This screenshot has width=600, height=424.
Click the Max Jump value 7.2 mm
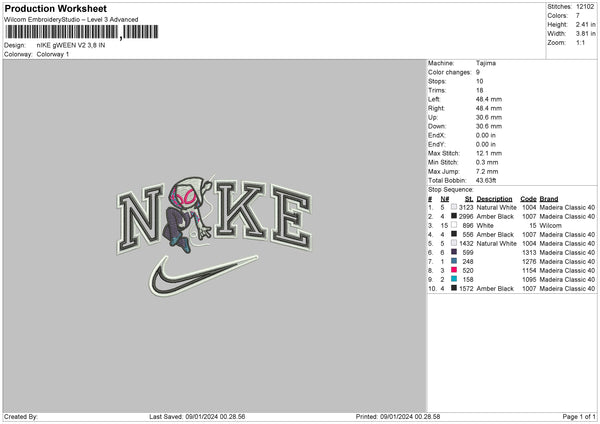487,171
